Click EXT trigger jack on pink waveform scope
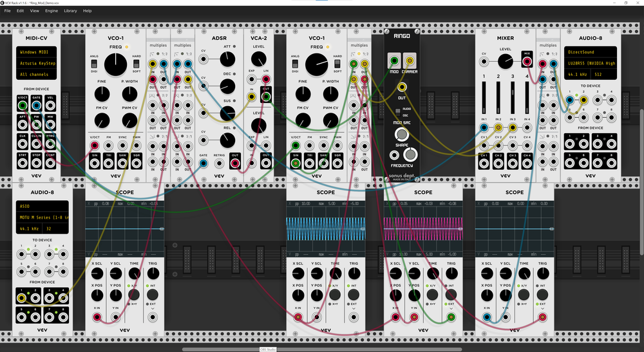Viewport: 644px width, 352px height. [451, 317]
